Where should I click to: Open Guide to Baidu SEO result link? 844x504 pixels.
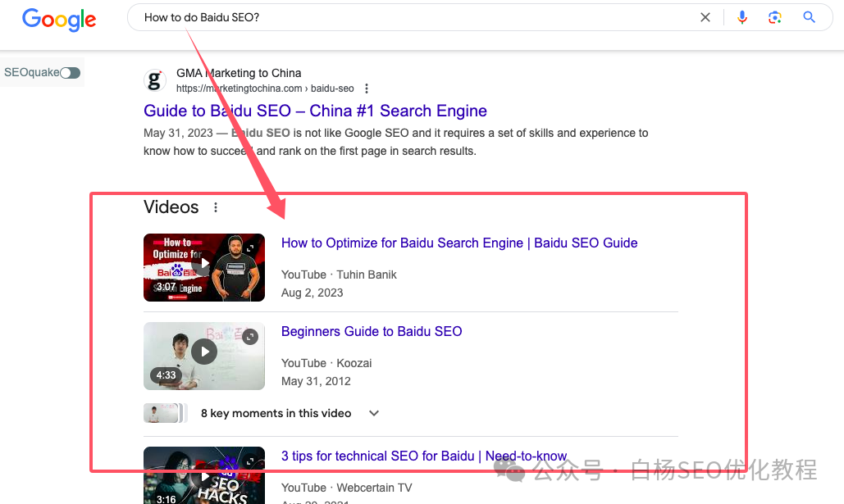[315, 111]
